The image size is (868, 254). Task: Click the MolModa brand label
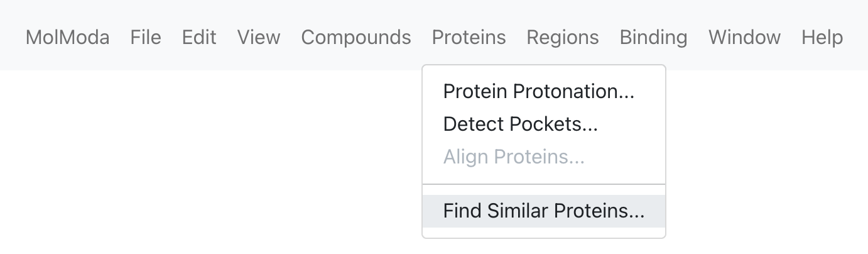tap(67, 37)
